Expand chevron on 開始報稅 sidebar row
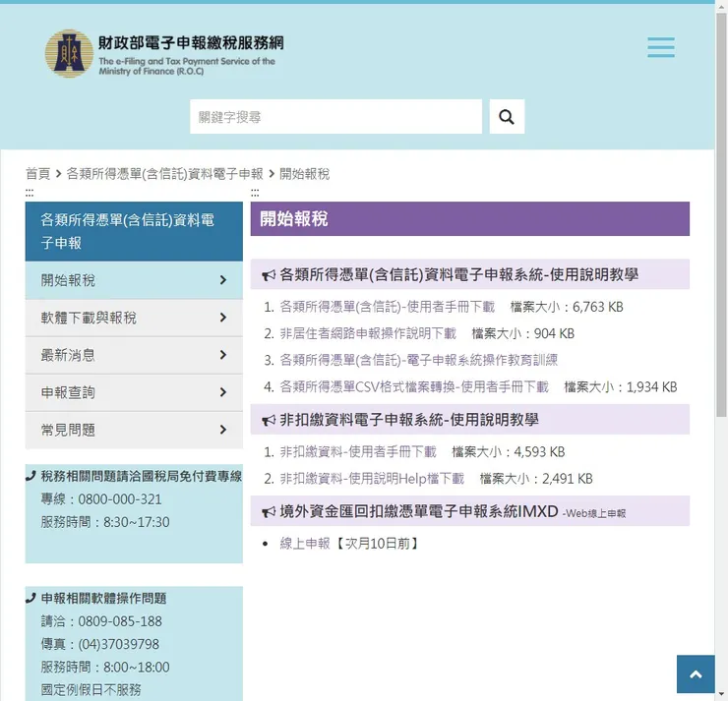The height and width of the screenshot is (701, 728). pyautogui.click(x=223, y=280)
